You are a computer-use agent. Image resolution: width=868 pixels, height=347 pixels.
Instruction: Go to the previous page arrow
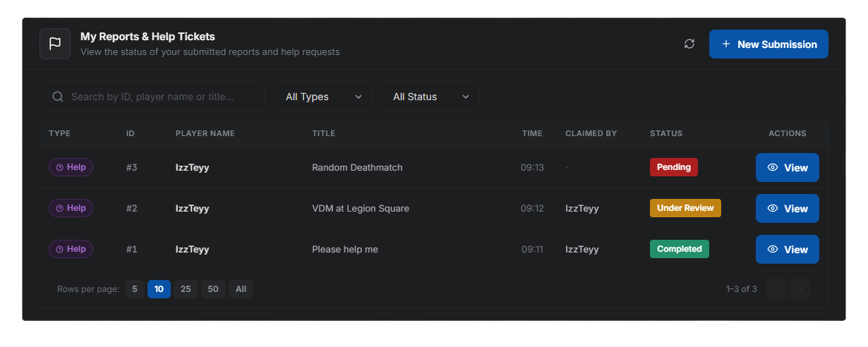[776, 289]
